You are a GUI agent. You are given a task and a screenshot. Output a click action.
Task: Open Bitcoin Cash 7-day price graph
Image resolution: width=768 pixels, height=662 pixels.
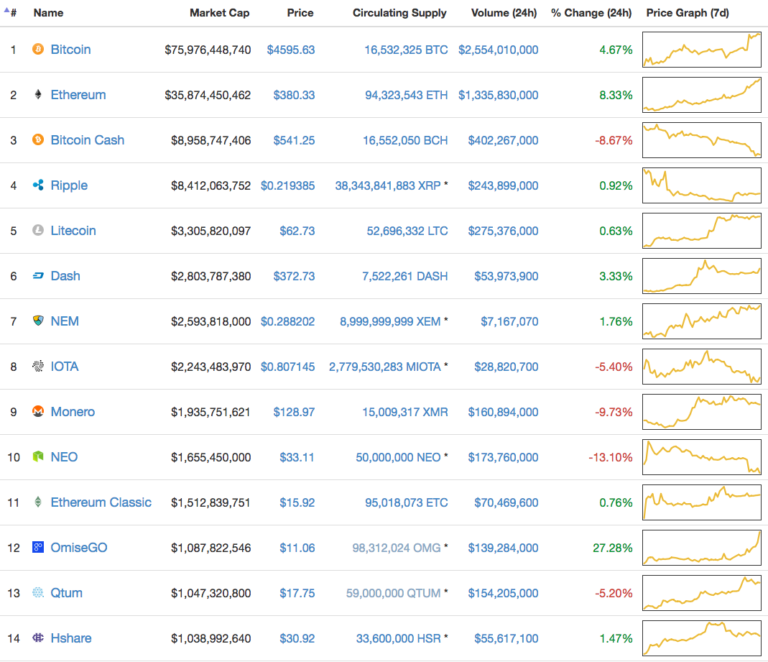pyautogui.click(x=701, y=140)
